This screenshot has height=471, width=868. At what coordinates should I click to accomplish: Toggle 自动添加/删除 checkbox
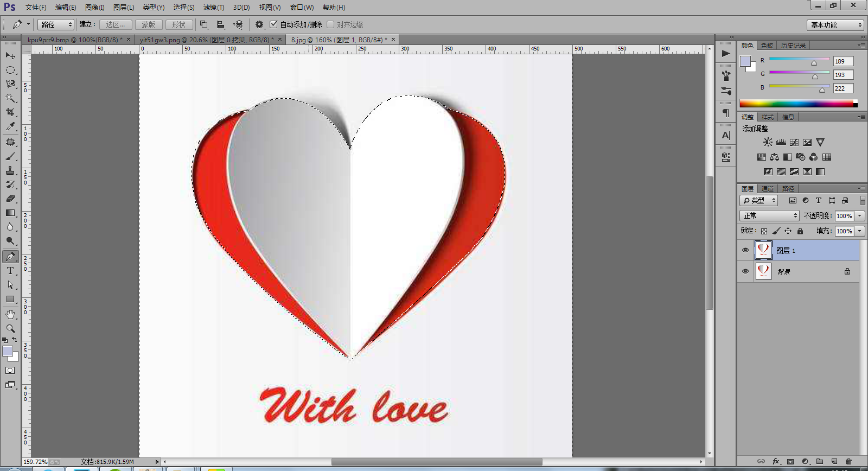tap(273, 24)
